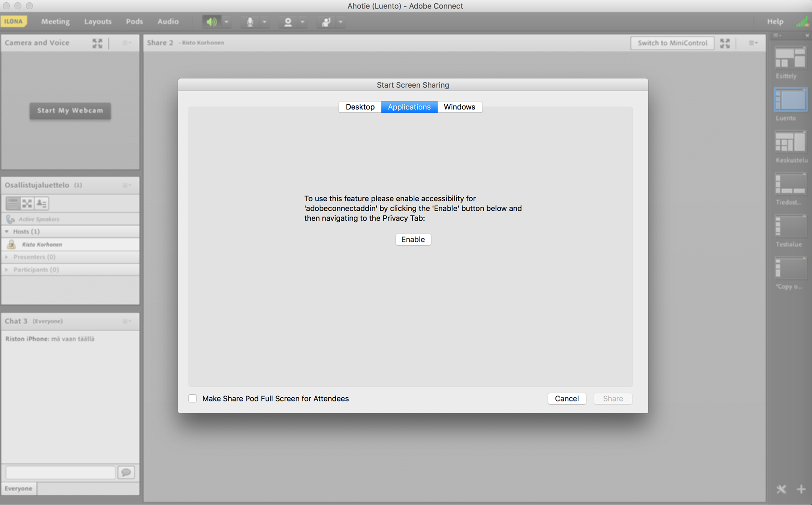812x505 pixels.
Task: Check Make Share Pod Full Screen for Attendees
Action: 193,398
